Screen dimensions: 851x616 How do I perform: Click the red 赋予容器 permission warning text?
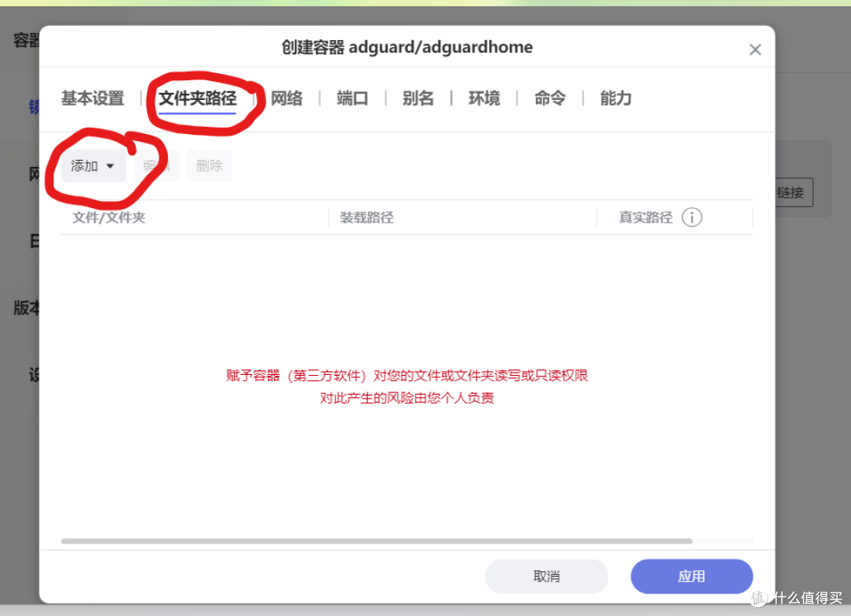coord(407,376)
